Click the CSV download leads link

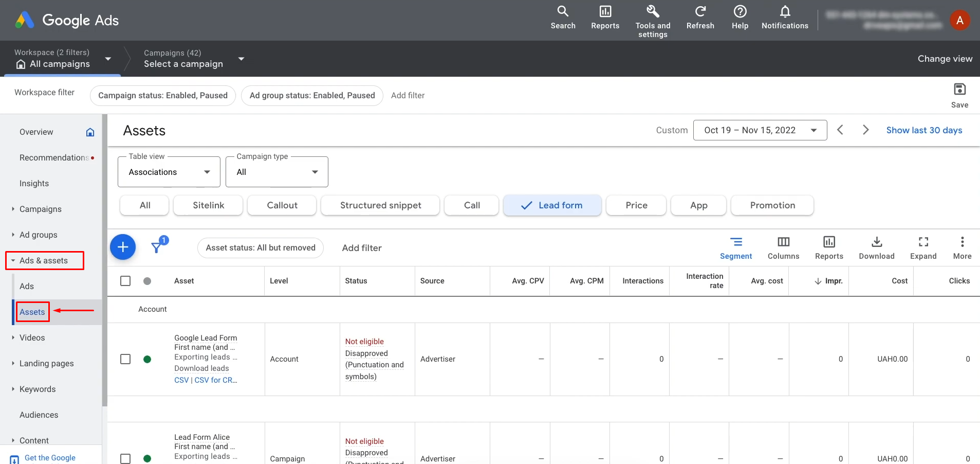click(181, 380)
